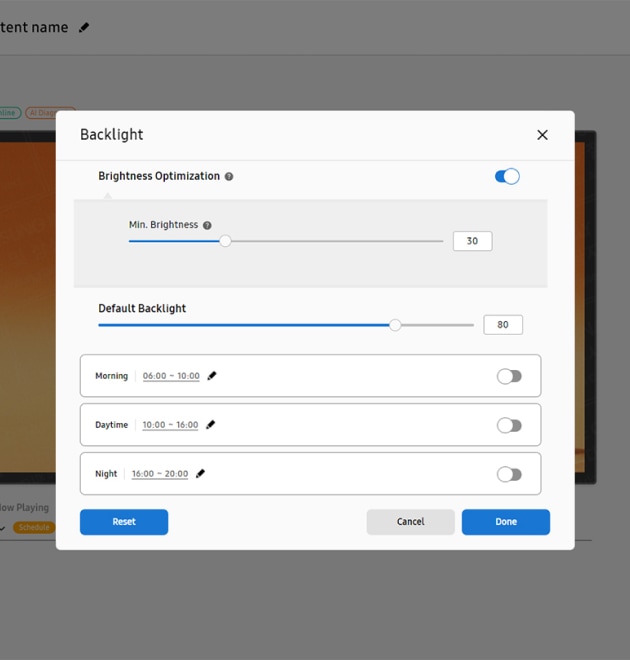Click Brightness Optimization help icon

pos(229,177)
